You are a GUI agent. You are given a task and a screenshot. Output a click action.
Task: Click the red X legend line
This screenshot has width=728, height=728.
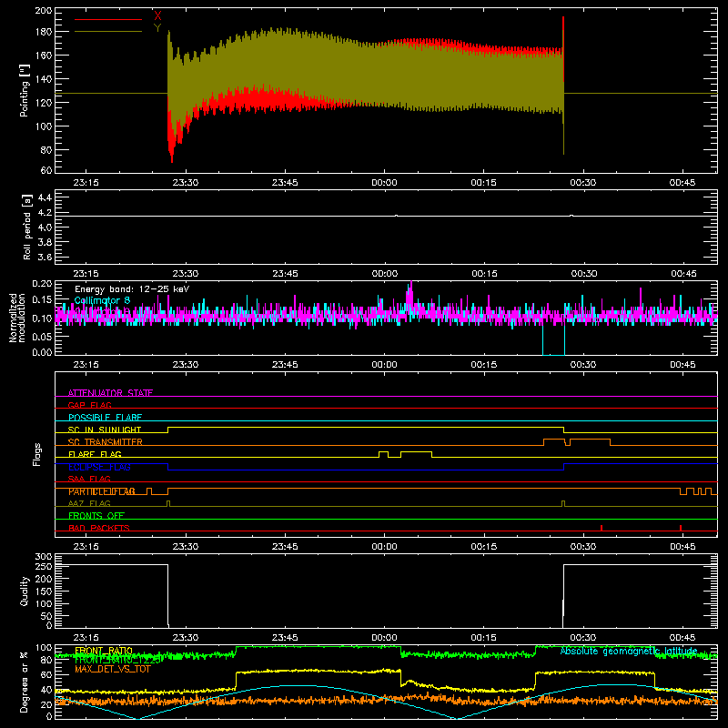(108, 19)
